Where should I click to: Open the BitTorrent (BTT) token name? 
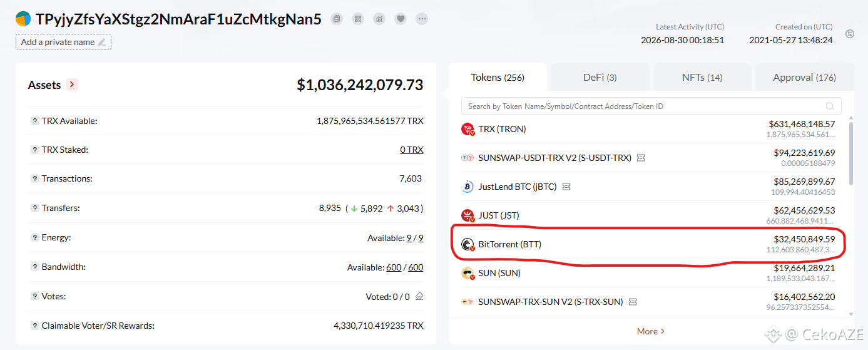click(509, 244)
